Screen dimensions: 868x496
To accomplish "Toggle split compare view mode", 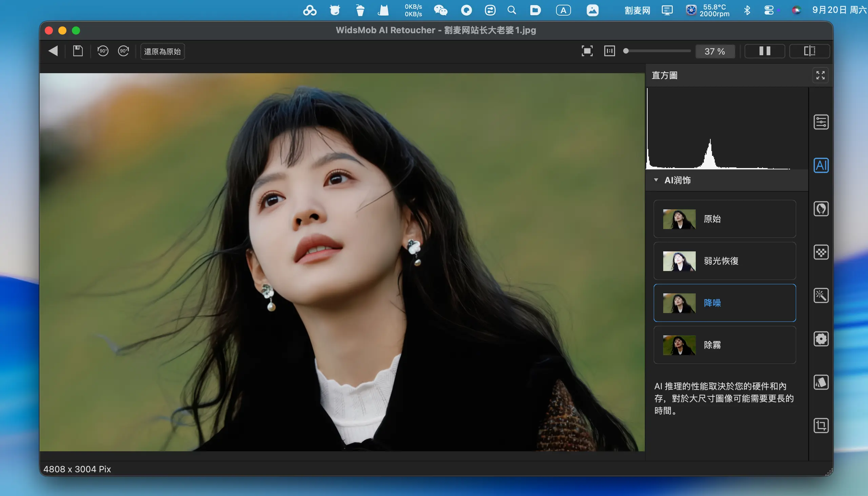I will [x=809, y=51].
